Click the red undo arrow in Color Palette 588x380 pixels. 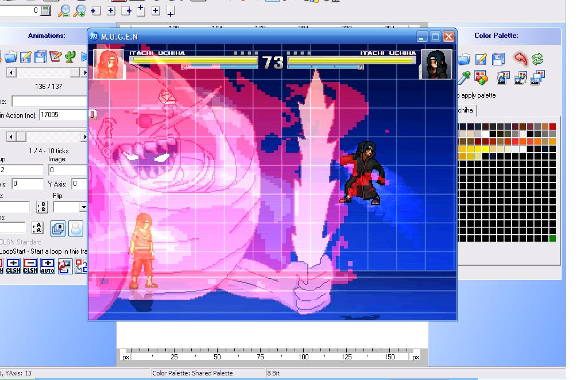coord(520,59)
